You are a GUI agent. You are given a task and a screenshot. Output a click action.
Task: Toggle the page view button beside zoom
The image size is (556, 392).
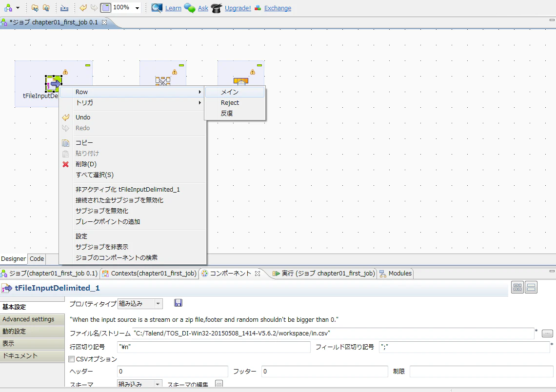[106, 7]
